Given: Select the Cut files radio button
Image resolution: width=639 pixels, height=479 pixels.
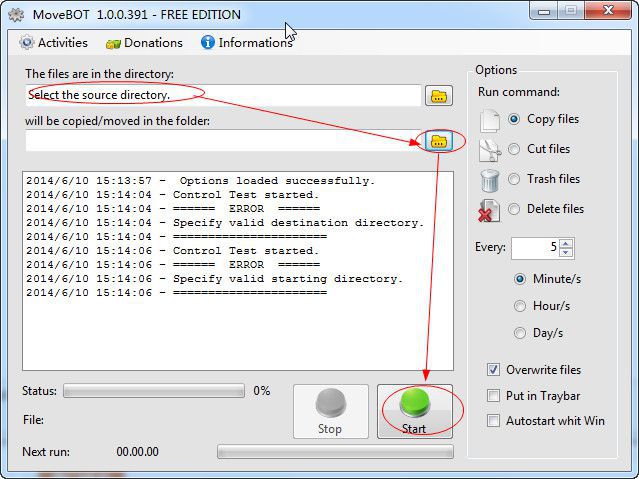Looking at the screenshot, I should [514, 149].
